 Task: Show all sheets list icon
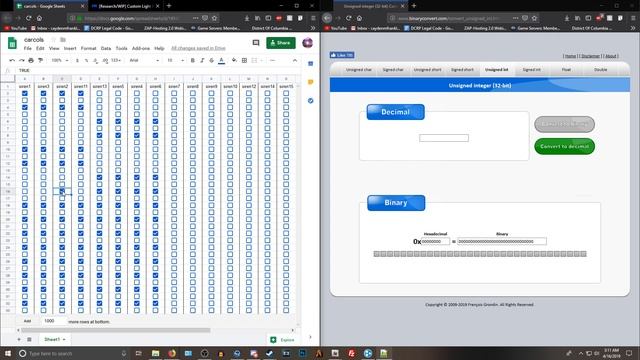29,339
